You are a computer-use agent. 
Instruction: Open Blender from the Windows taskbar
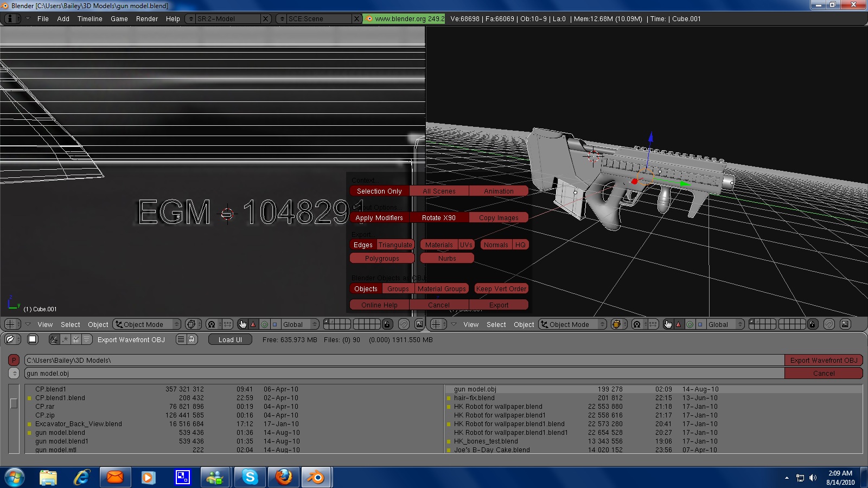[x=316, y=477]
